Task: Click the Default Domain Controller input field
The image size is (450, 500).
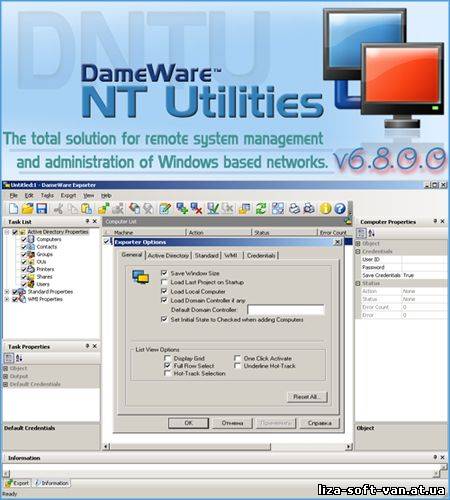Action: [x=286, y=310]
